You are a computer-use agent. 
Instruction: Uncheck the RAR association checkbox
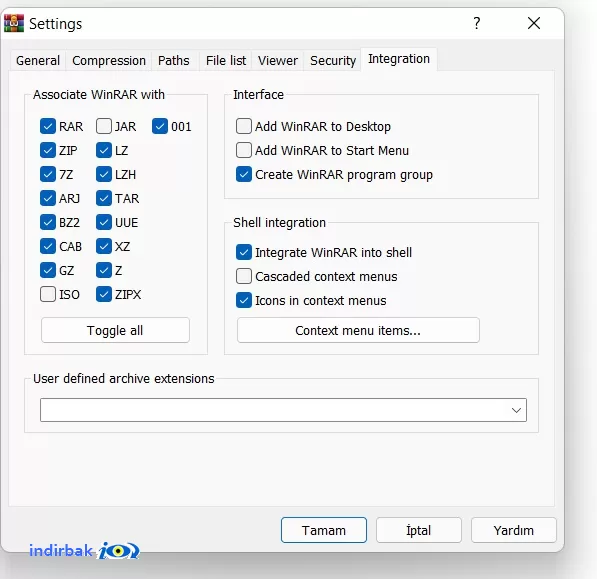click(x=48, y=126)
